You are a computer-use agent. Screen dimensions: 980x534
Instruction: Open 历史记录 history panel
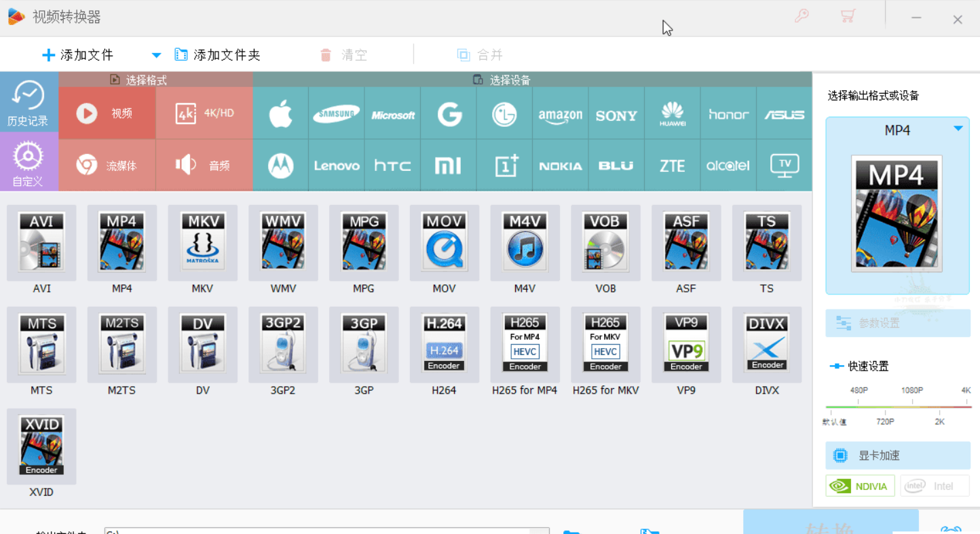[29, 103]
